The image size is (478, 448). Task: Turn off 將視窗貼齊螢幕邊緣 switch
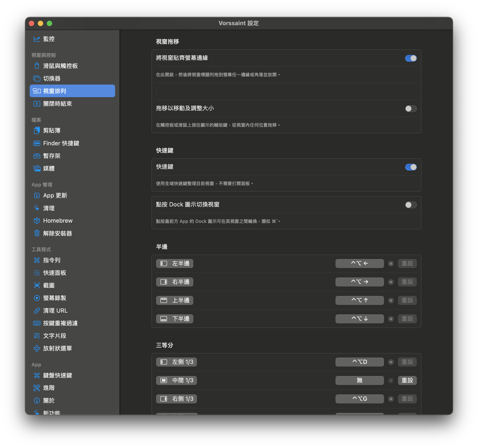(411, 58)
